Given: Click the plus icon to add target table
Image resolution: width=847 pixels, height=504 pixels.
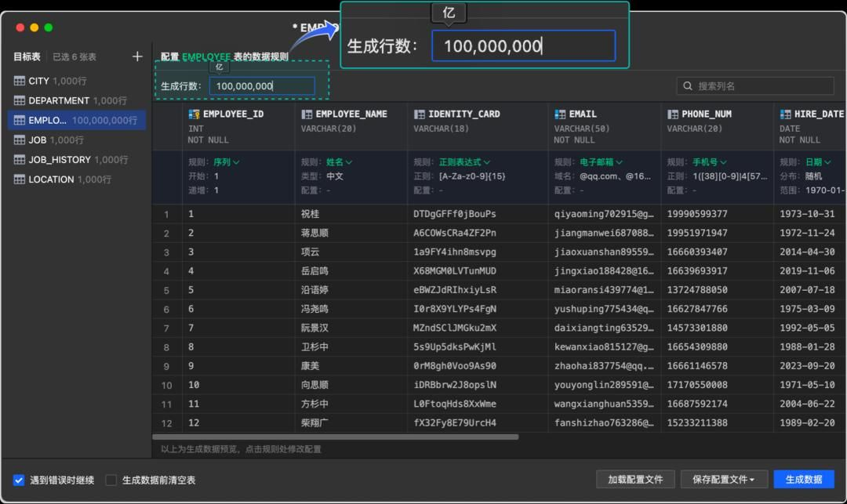Looking at the screenshot, I should pyautogui.click(x=137, y=56).
